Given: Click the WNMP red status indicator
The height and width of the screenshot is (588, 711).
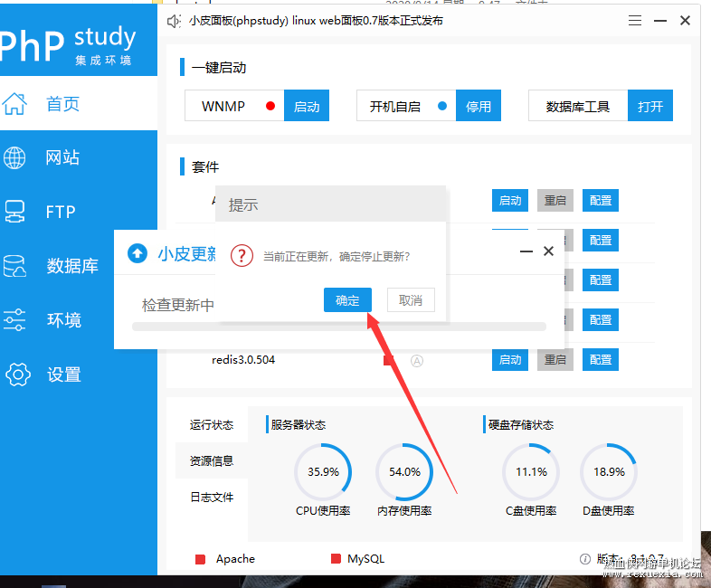Looking at the screenshot, I should tap(270, 106).
